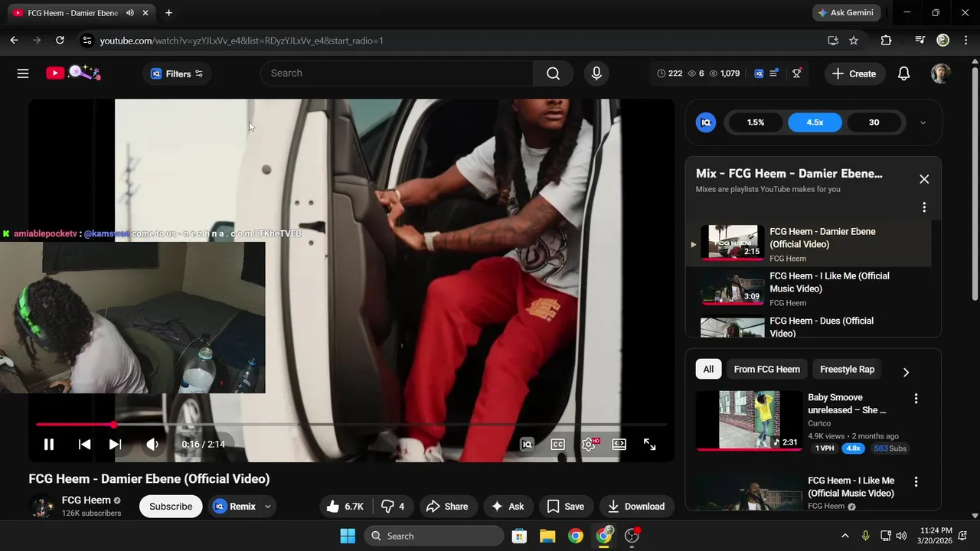Screen dimensions: 980x551
Task: Open FCG Heem channel name link
Action: pyautogui.click(x=87, y=500)
